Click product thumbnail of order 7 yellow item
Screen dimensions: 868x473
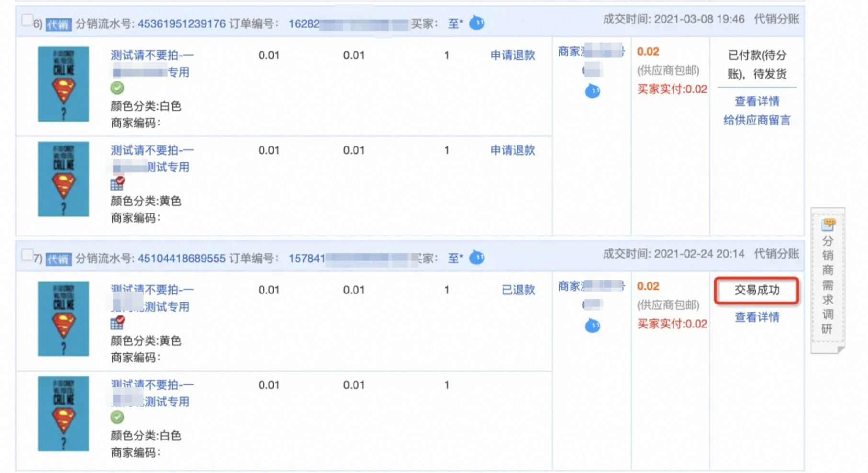point(63,319)
